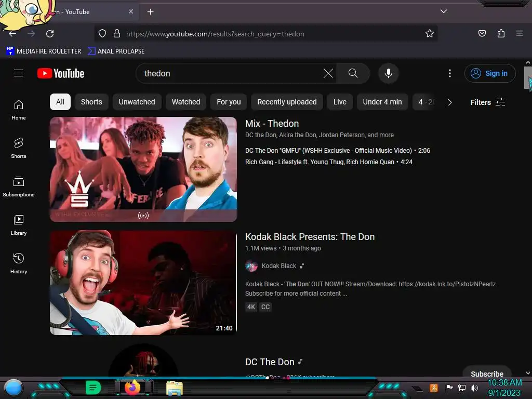Click the YouTube logo
The width and height of the screenshot is (532, 399).
(x=61, y=73)
